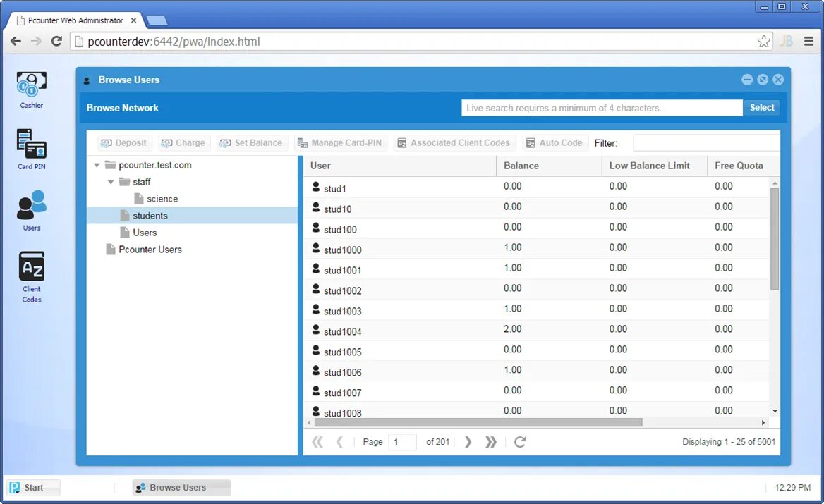Image resolution: width=824 pixels, height=504 pixels.
Task: Click the vertical scrollbar of user grid
Action: click(x=775, y=239)
